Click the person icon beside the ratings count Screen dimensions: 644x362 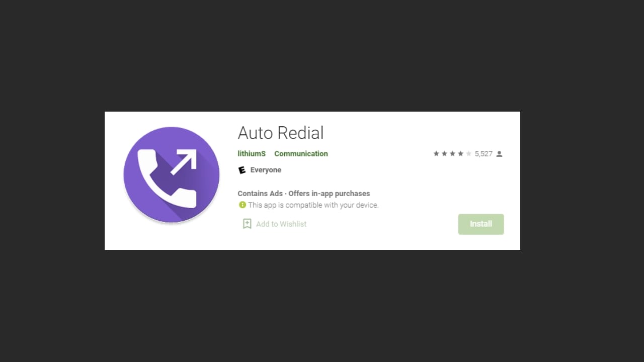coord(499,154)
